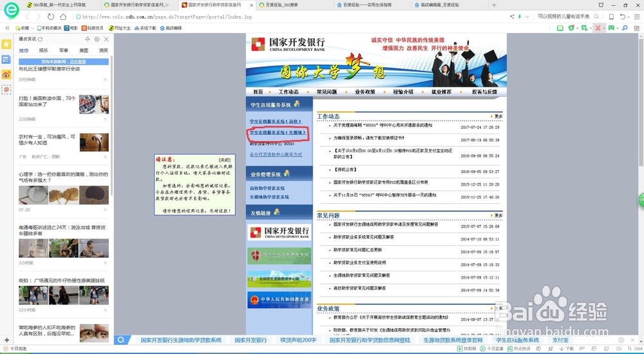Click the green lightning speed mode icon
The image size is (644, 354).
(520, 17)
